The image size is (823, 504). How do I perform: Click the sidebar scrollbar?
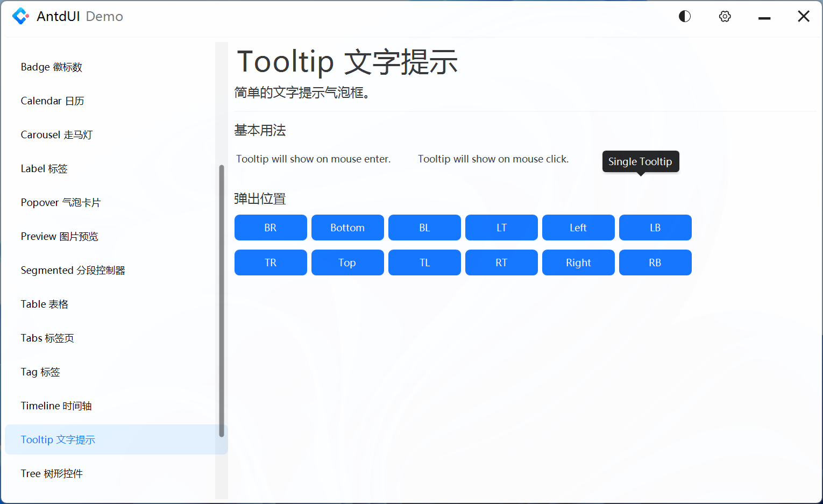[221, 301]
